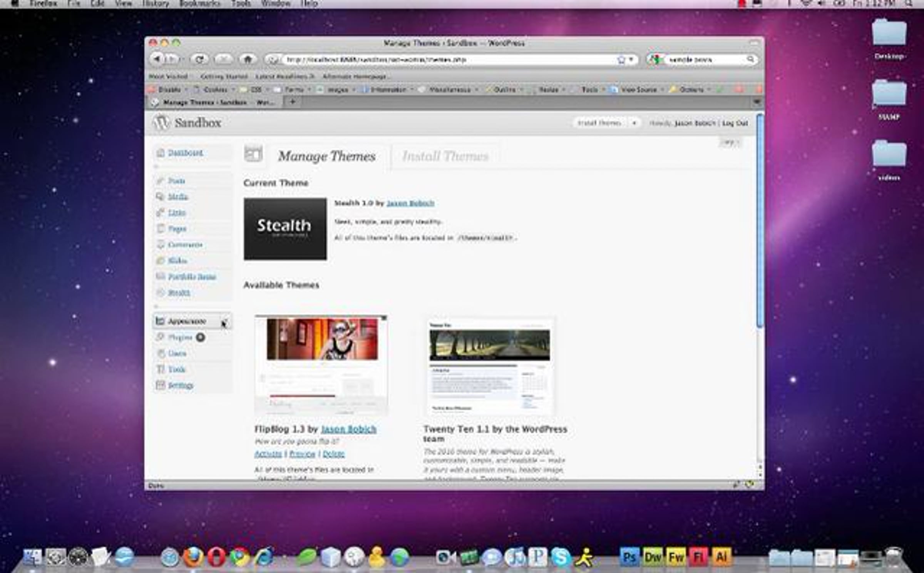Click the Dashboard house icon in sidebar

click(161, 153)
